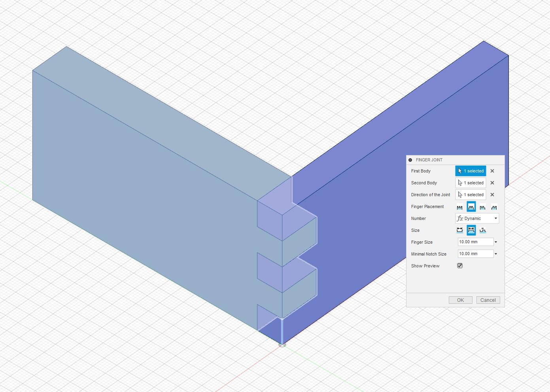This screenshot has width=550, height=392.
Task: Open the Number dropdown showing Dynamic
Action: (x=495, y=218)
